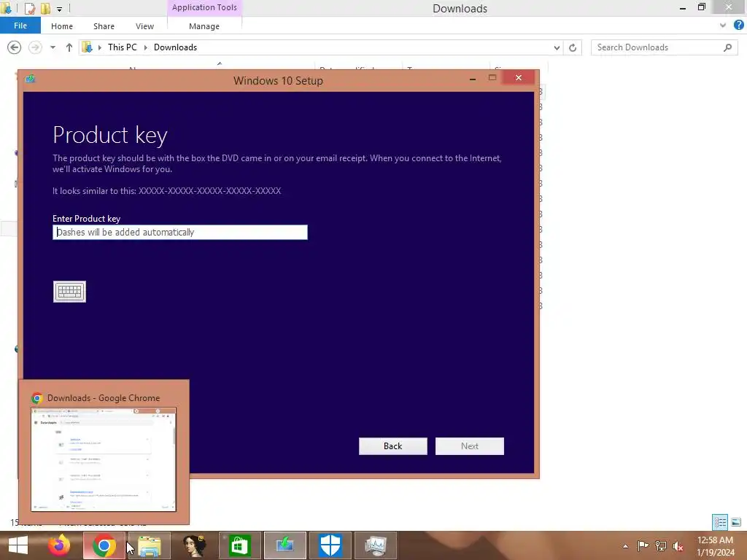The width and height of the screenshot is (747, 560).
Task: Expand the Explorer ribbon chevron
Action: pyautogui.click(x=723, y=26)
